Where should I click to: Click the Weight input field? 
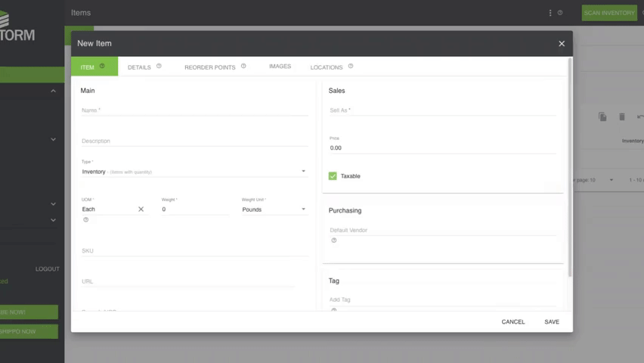click(x=195, y=209)
